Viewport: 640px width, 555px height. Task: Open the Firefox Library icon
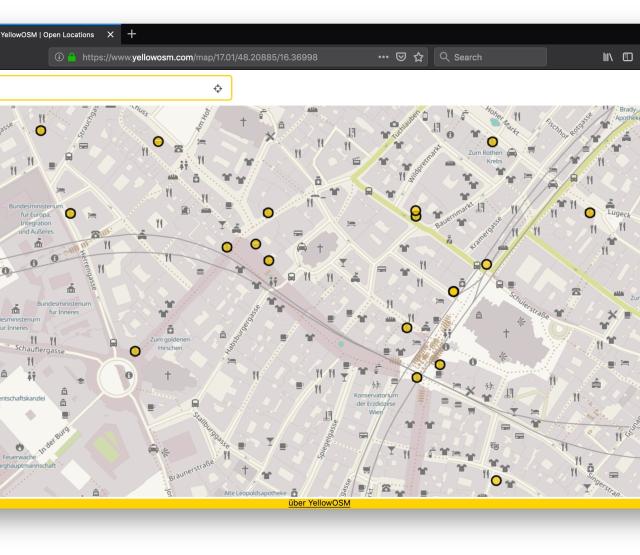click(x=608, y=57)
